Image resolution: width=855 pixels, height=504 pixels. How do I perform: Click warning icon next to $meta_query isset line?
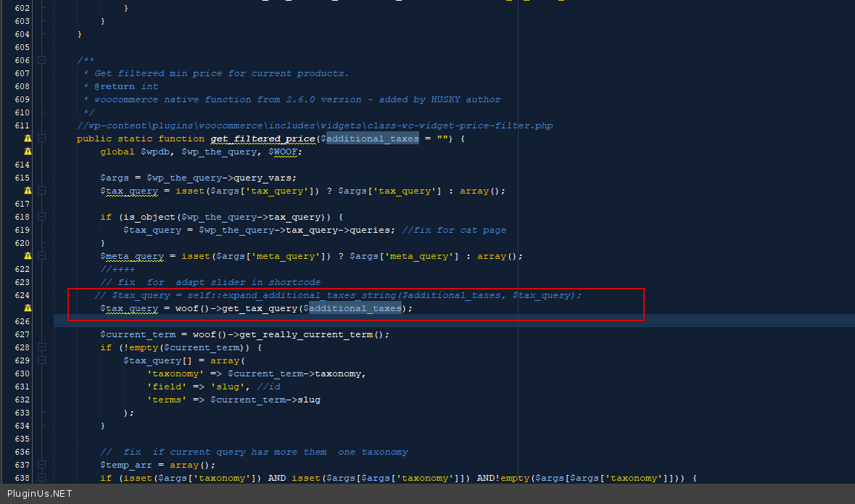pyautogui.click(x=28, y=256)
